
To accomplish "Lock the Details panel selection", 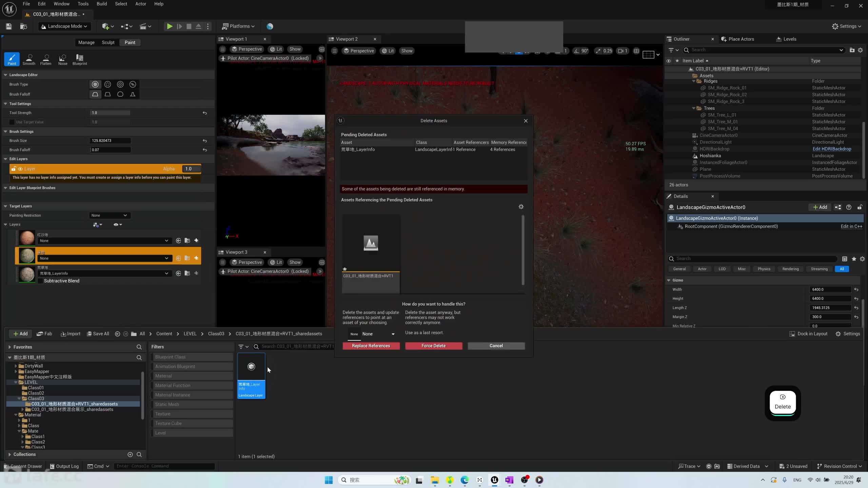I will pyautogui.click(x=860, y=207).
